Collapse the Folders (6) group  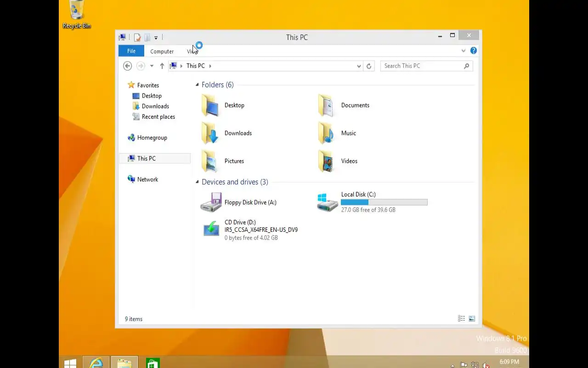coord(197,85)
